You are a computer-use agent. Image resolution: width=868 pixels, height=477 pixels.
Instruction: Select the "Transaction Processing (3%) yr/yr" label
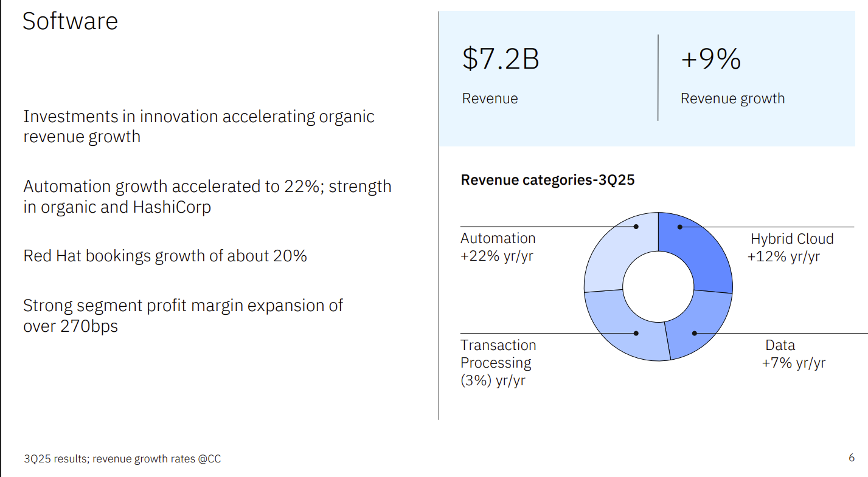click(498, 363)
